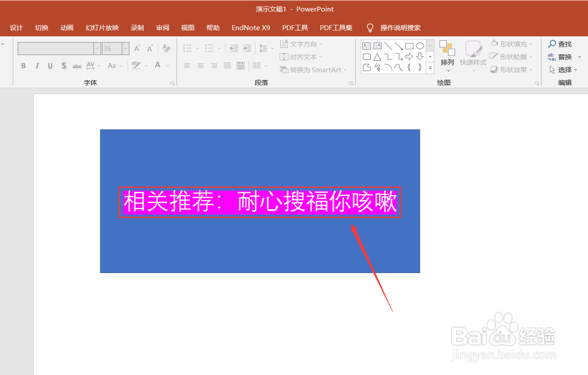The height and width of the screenshot is (375, 588).
Task: Decrease font size button
Action: coord(150,48)
